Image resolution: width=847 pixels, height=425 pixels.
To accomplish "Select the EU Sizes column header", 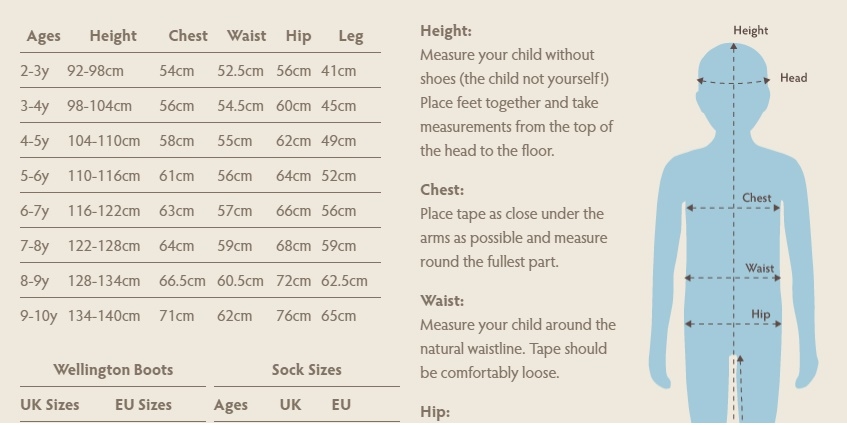I will pos(143,405).
